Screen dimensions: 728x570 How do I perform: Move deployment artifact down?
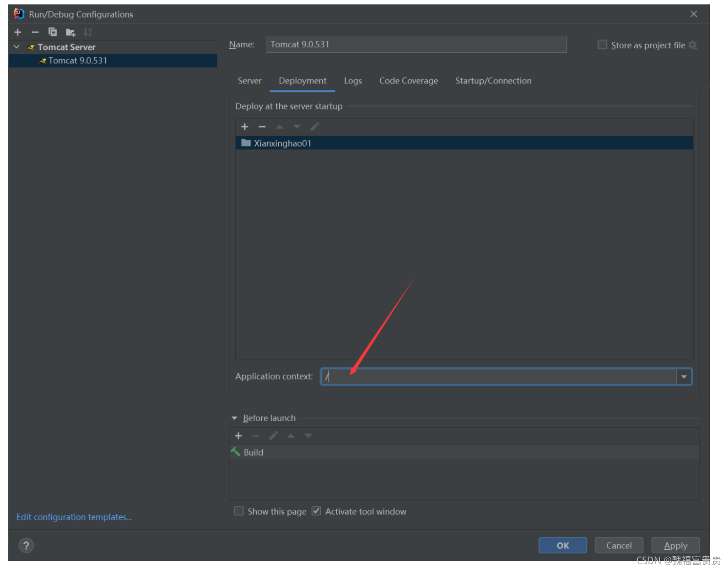point(297,127)
